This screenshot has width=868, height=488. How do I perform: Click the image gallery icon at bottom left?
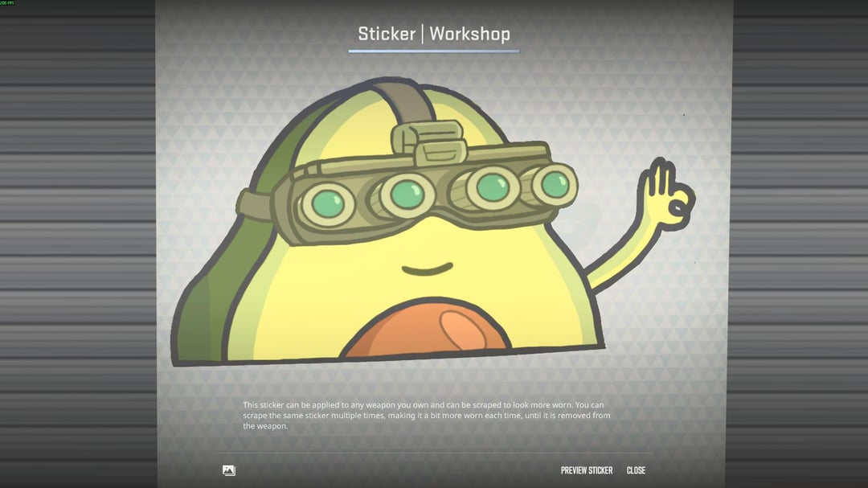click(x=229, y=470)
